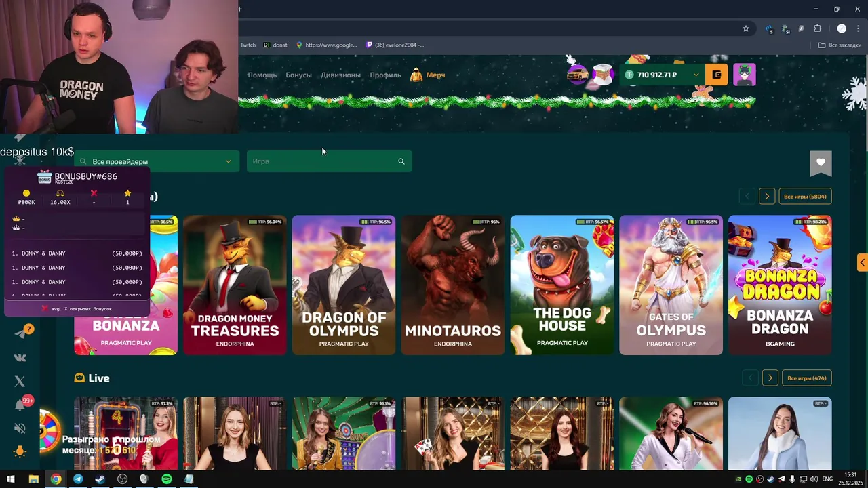Click the feather extension icon
The image size is (868, 488).
(801, 28)
